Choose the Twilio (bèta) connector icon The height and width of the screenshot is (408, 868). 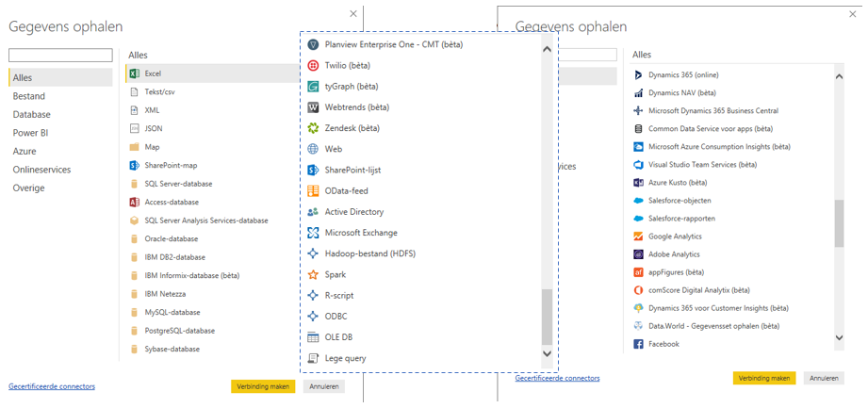tap(313, 65)
